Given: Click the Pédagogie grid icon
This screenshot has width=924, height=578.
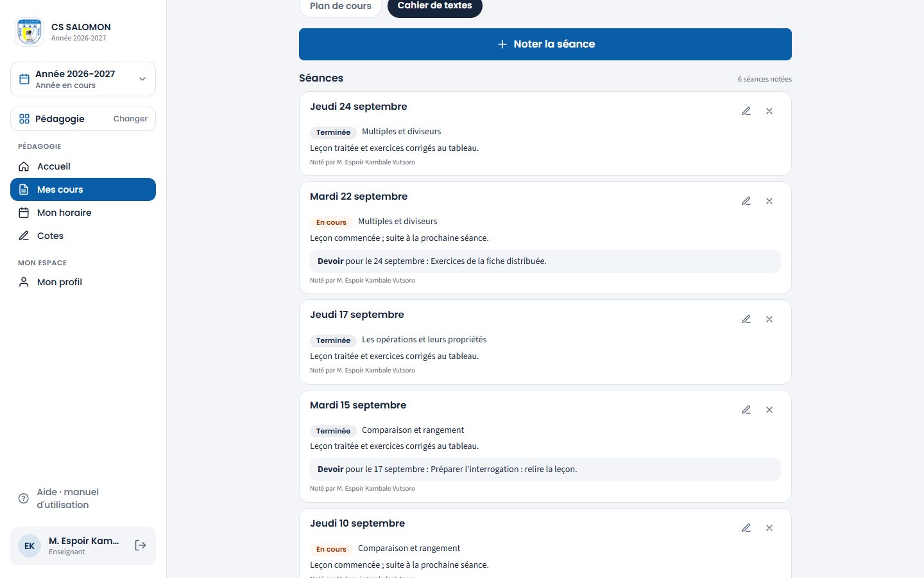Looking at the screenshot, I should (x=24, y=119).
